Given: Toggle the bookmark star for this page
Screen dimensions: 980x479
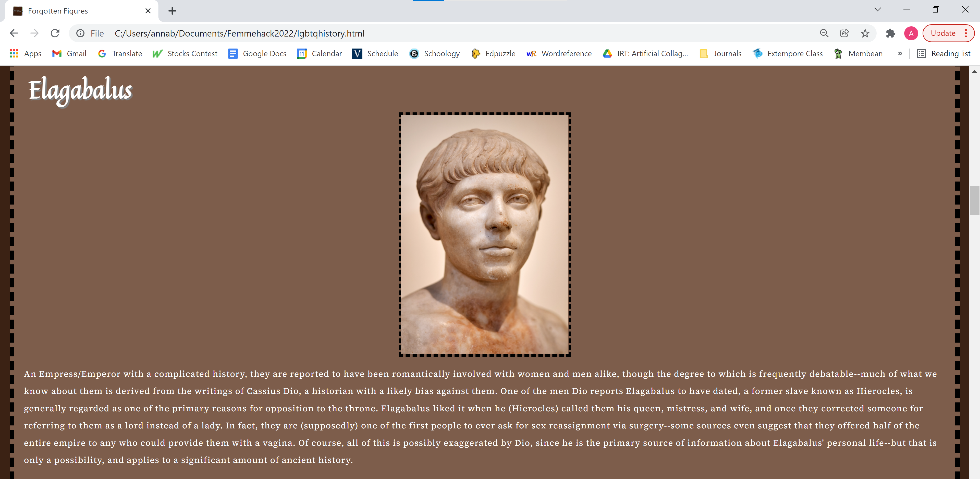Looking at the screenshot, I should click(865, 33).
